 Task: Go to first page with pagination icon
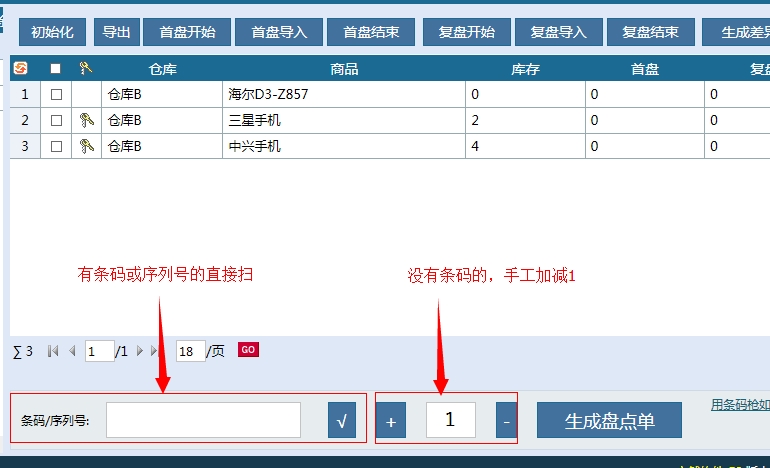tap(53, 351)
